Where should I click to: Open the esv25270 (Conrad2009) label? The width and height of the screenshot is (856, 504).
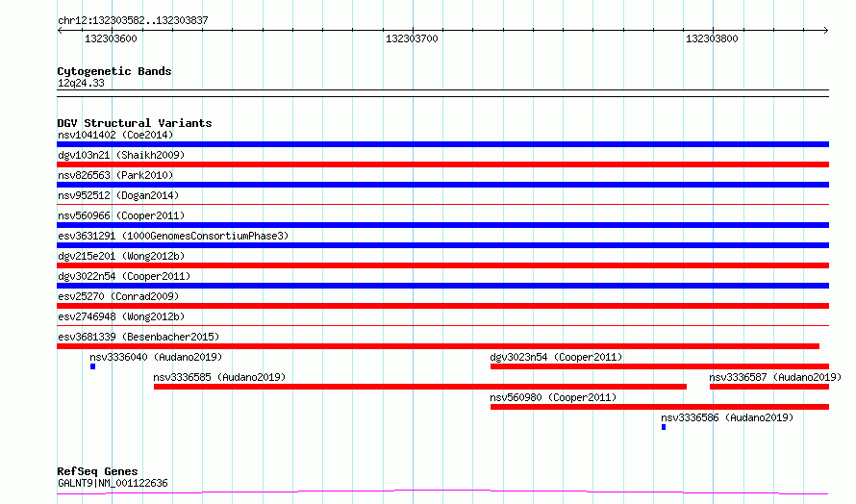coord(118,296)
